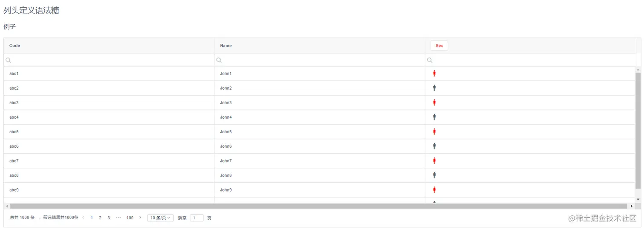Click the red female icon in abc9 row

tap(434, 189)
